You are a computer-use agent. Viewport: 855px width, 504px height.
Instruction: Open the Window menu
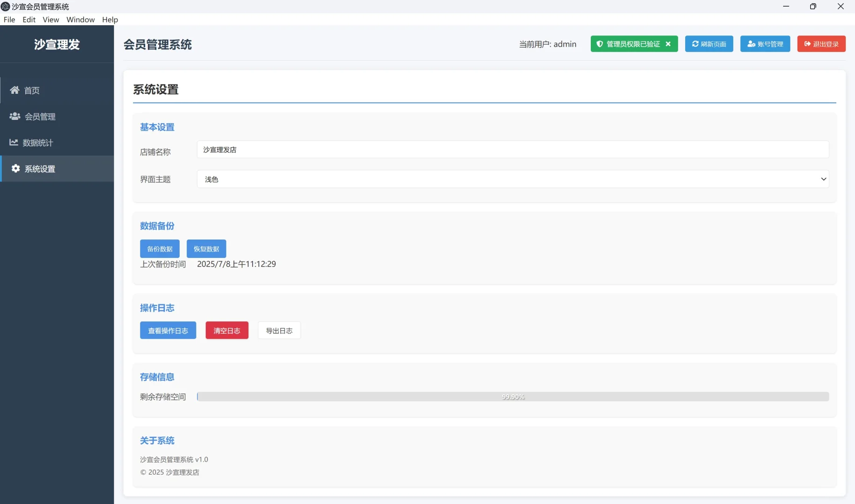pyautogui.click(x=80, y=20)
